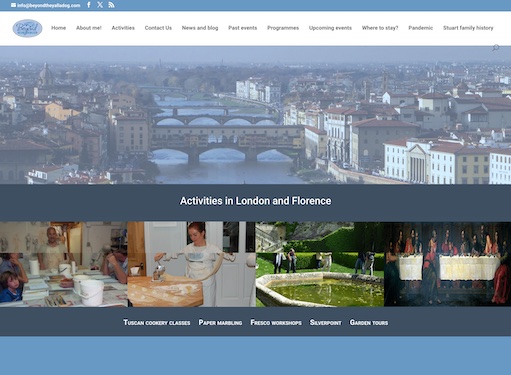Click the paper marbling workshop photo
The image size is (511, 375).
[64, 264]
